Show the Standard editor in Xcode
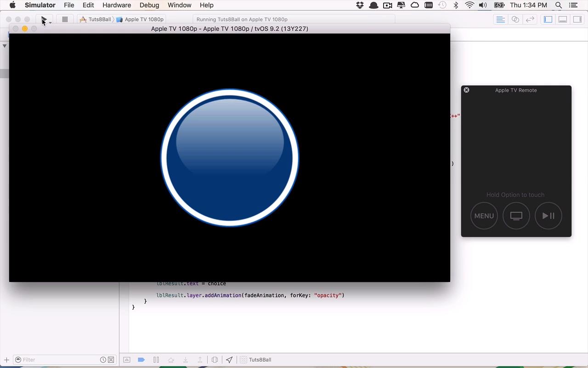 tap(500, 19)
